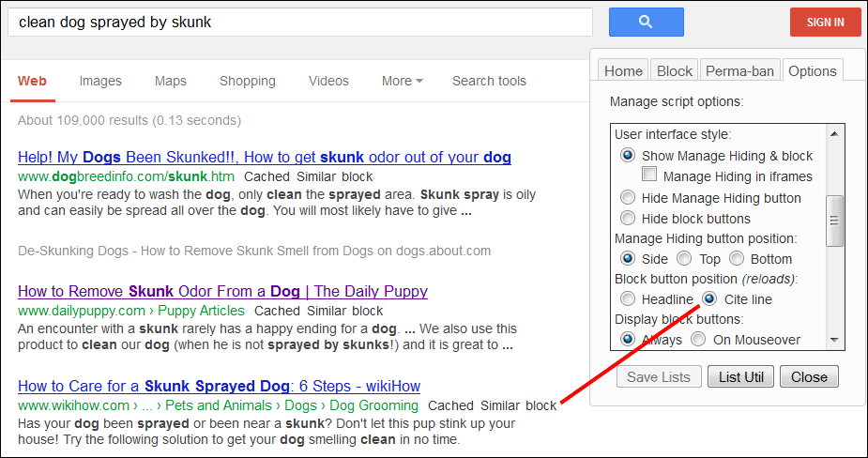Select Hide block buttons radio option
This screenshot has height=458, width=868.
627,218
